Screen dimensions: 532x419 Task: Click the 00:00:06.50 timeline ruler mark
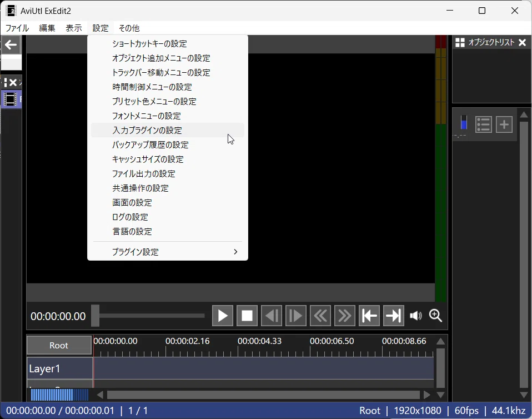pos(332,341)
